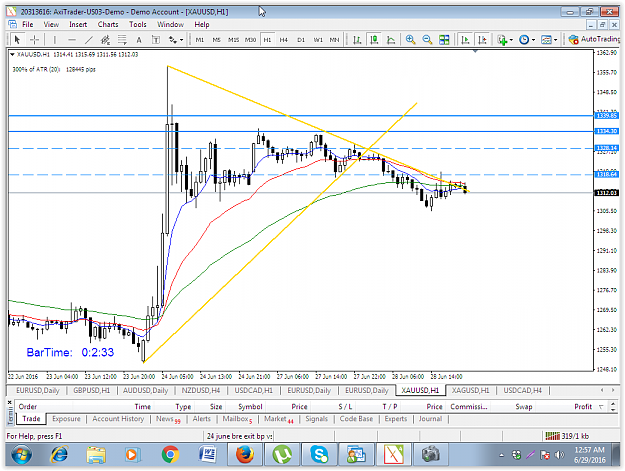Screen dimensions: 625x471
Task: Click the 1339.85 price level label
Action: (x=607, y=116)
